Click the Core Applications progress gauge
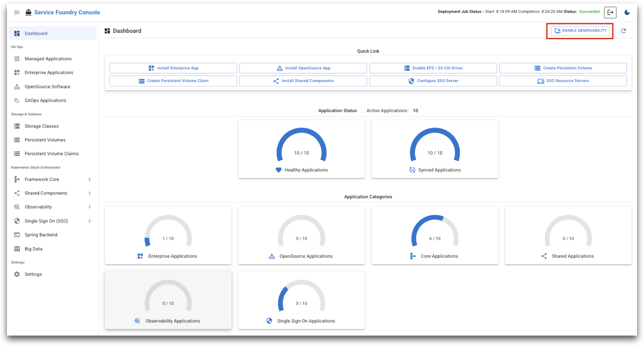644x346 pixels. click(435, 235)
